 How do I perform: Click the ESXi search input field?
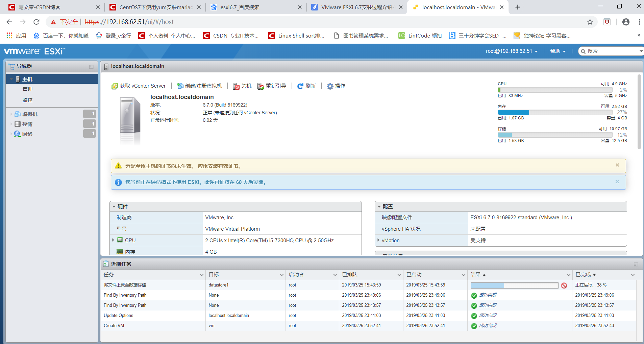(x=612, y=51)
